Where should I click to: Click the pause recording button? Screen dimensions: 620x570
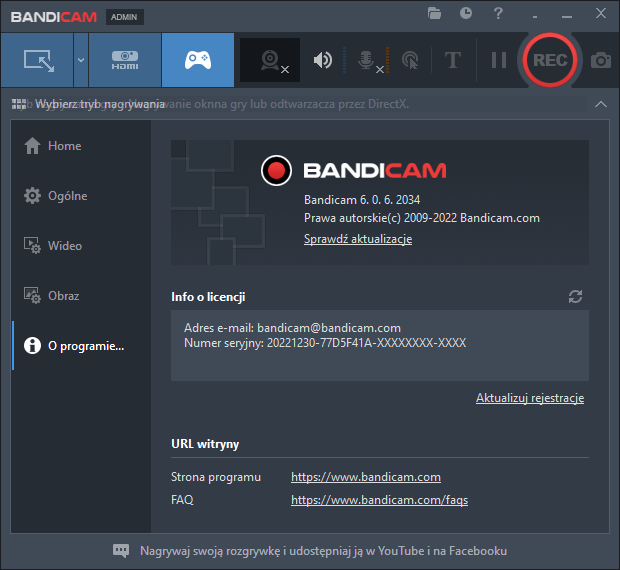click(499, 60)
